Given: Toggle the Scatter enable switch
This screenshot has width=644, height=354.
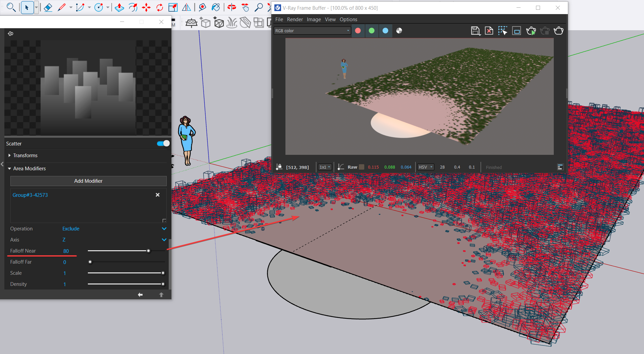Looking at the screenshot, I should [x=163, y=143].
